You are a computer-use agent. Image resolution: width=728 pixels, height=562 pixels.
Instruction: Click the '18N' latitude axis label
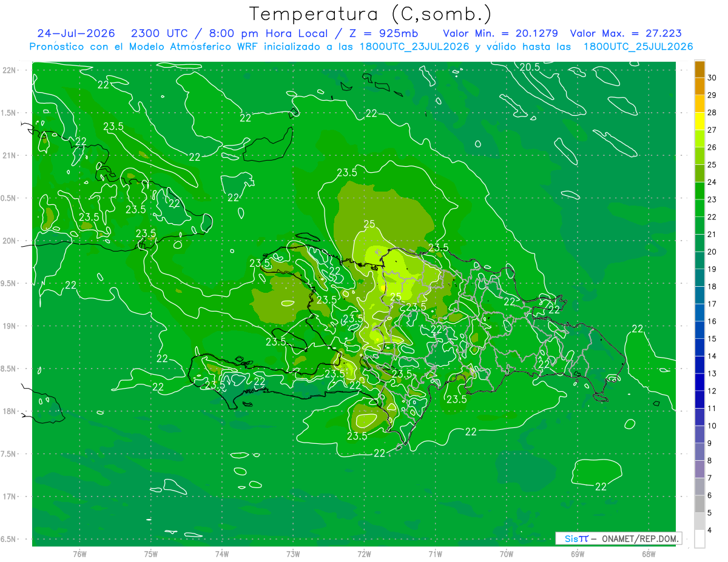[x=9, y=411]
